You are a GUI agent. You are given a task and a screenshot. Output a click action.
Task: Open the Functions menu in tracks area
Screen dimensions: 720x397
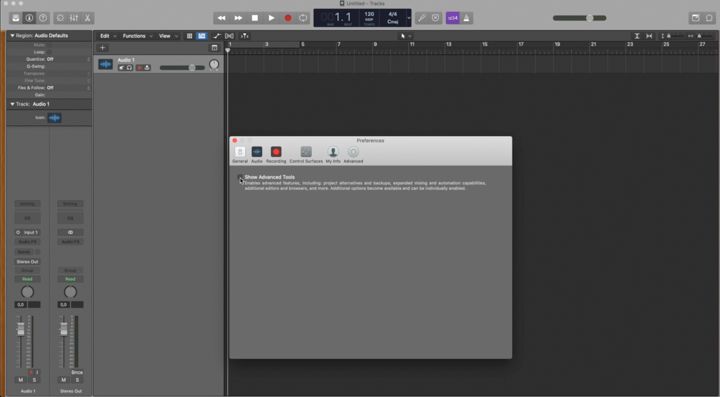coord(137,36)
